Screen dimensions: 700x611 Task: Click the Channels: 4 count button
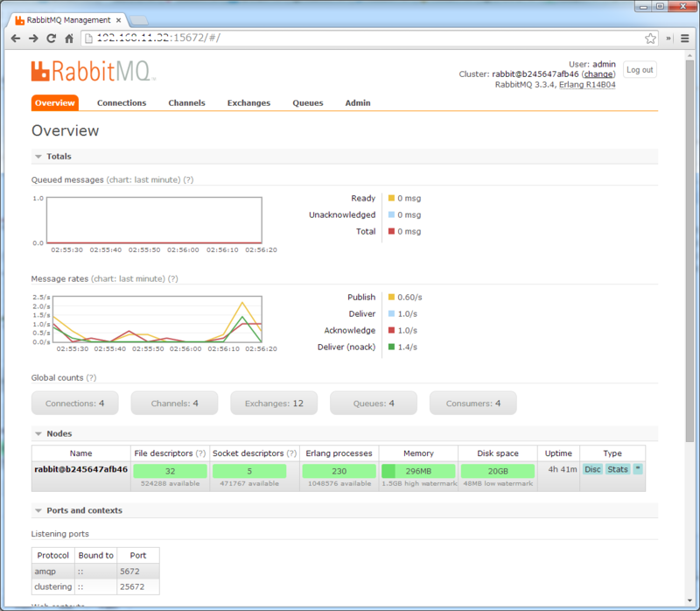pos(174,404)
